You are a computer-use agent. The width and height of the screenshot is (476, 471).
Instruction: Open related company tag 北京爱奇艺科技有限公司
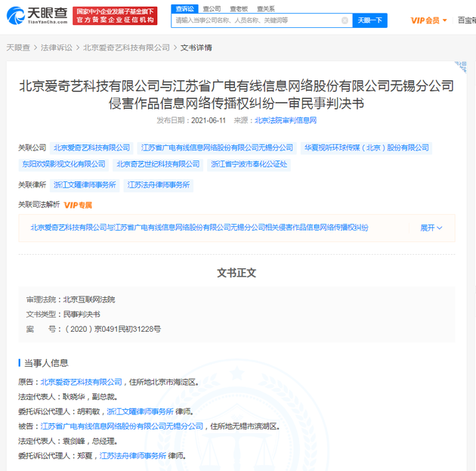pyautogui.click(x=91, y=148)
